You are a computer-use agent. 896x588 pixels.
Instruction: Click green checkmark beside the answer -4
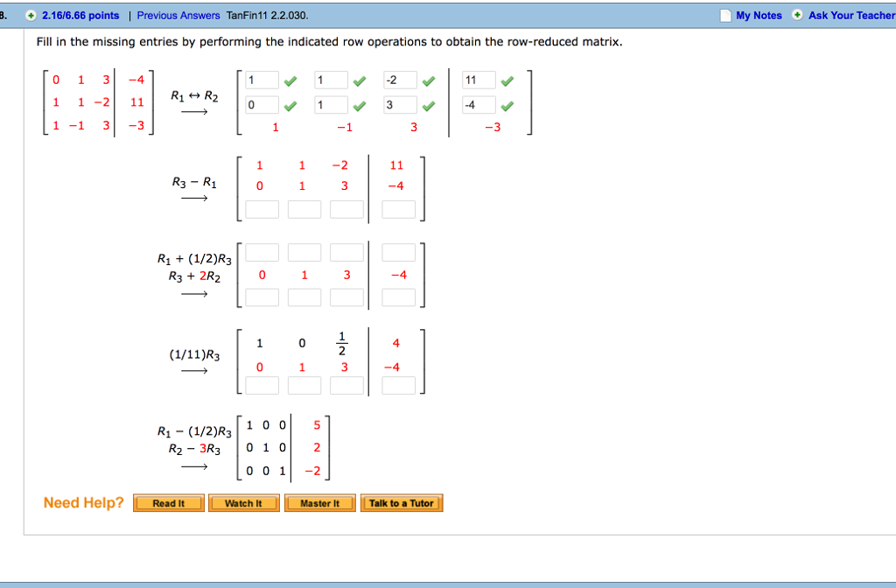coord(507,104)
